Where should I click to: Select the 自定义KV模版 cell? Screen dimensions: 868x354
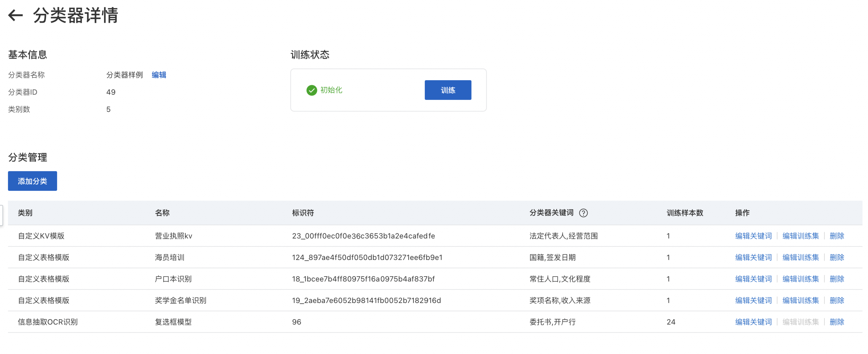[x=41, y=236]
